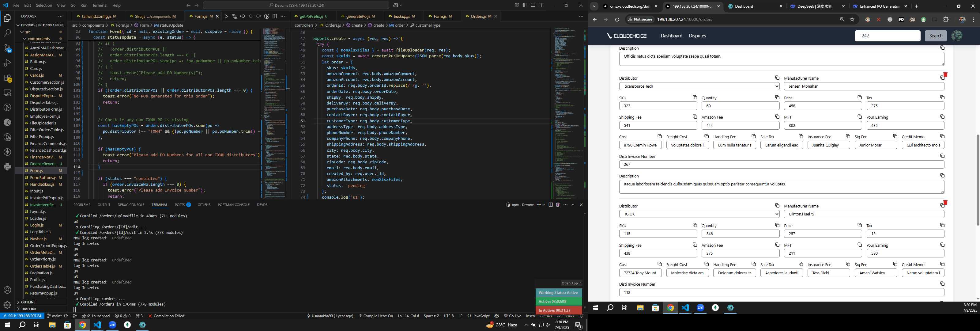The image size is (980, 331).
Task: Open Navbar.js in the Explorer list
Action: click(38, 239)
